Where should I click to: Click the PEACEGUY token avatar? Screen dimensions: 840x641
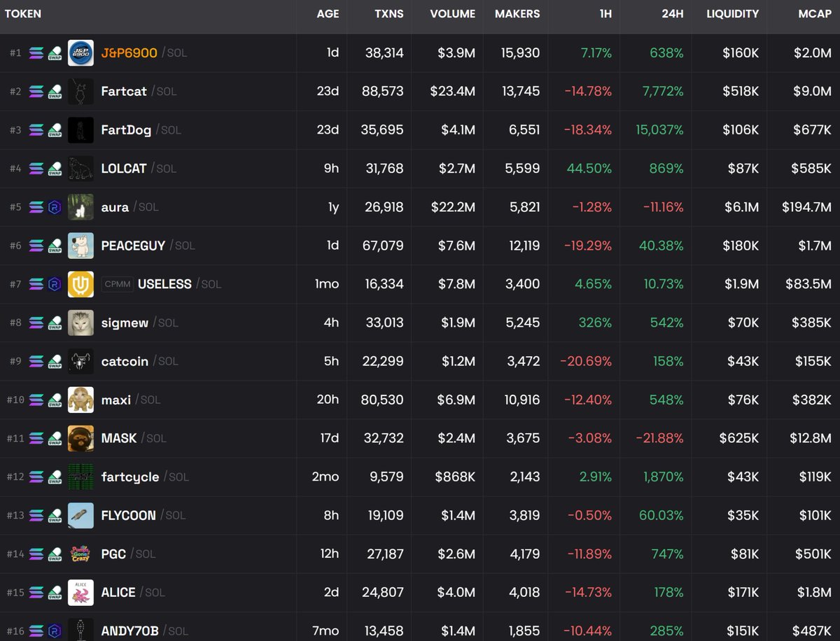(80, 246)
